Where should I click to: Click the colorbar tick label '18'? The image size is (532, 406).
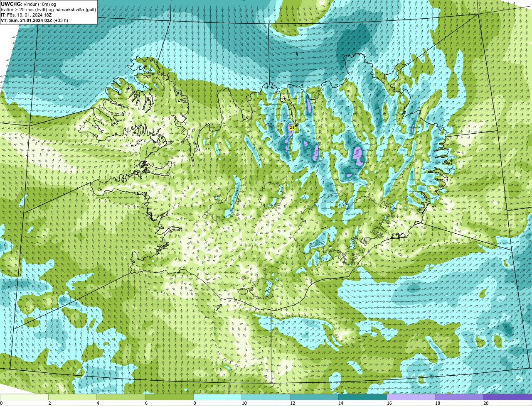click(x=438, y=403)
